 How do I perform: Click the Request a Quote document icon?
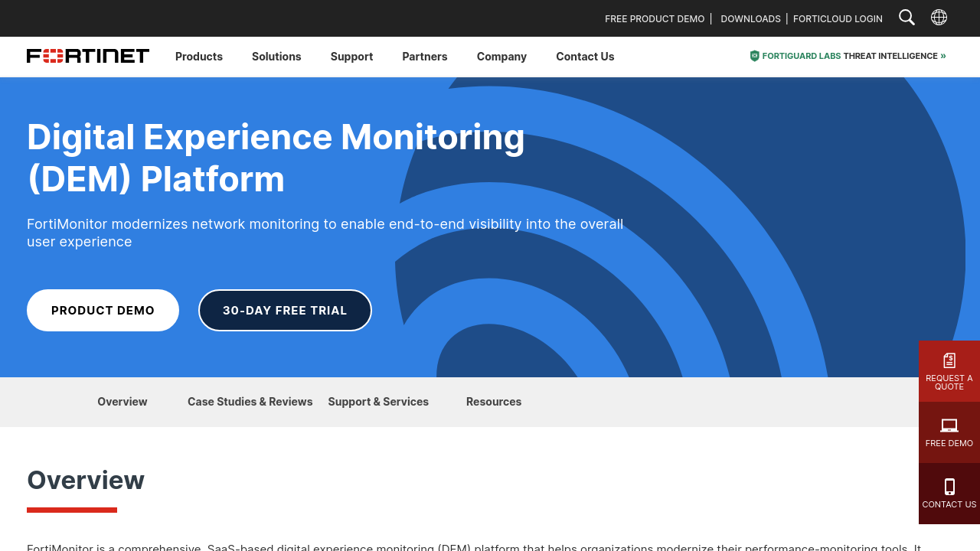949,360
